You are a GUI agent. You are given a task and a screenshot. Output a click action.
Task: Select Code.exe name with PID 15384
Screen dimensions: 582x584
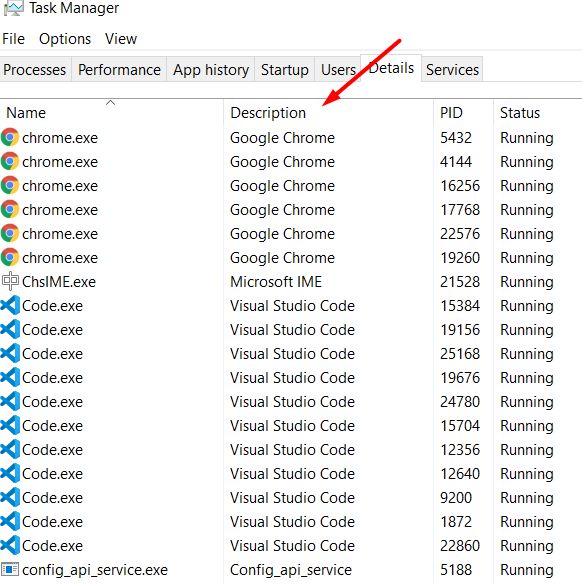click(53, 306)
